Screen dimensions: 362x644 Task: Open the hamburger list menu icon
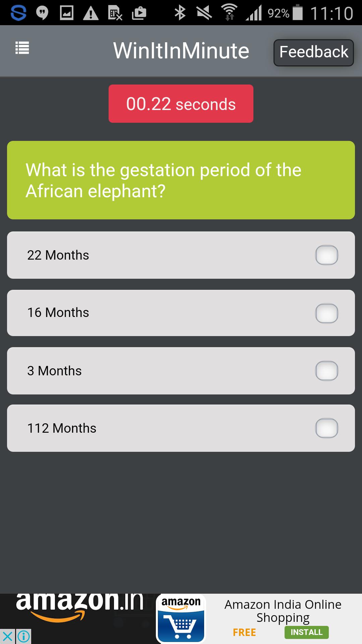coord(22,48)
